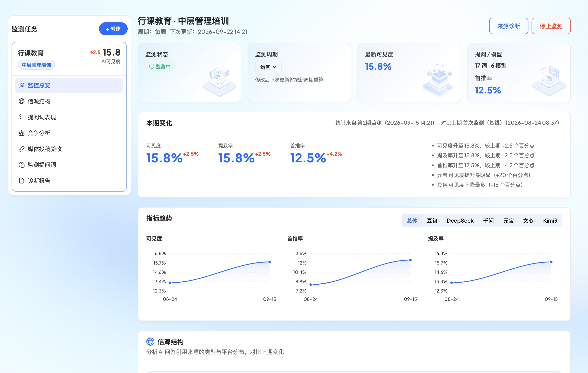The image size is (588, 373).
Task: Click the globe icon beside 信源结构 heading
Action: click(x=150, y=342)
